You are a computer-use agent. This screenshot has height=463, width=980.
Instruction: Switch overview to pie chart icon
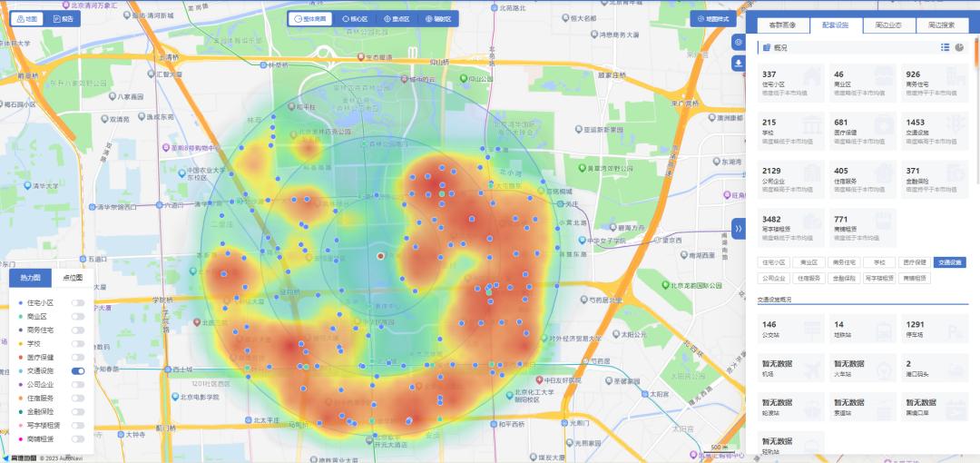(x=959, y=47)
